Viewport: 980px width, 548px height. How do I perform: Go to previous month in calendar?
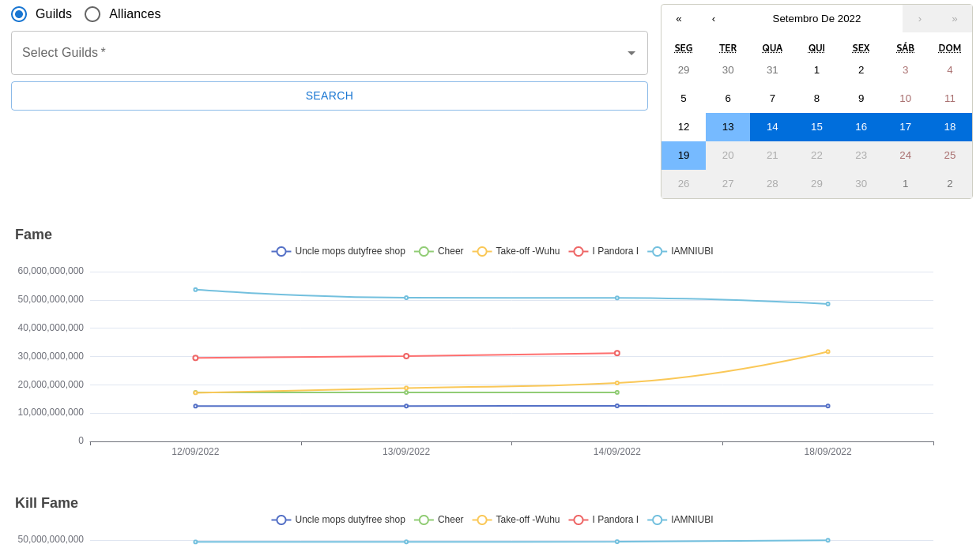pyautogui.click(x=714, y=19)
